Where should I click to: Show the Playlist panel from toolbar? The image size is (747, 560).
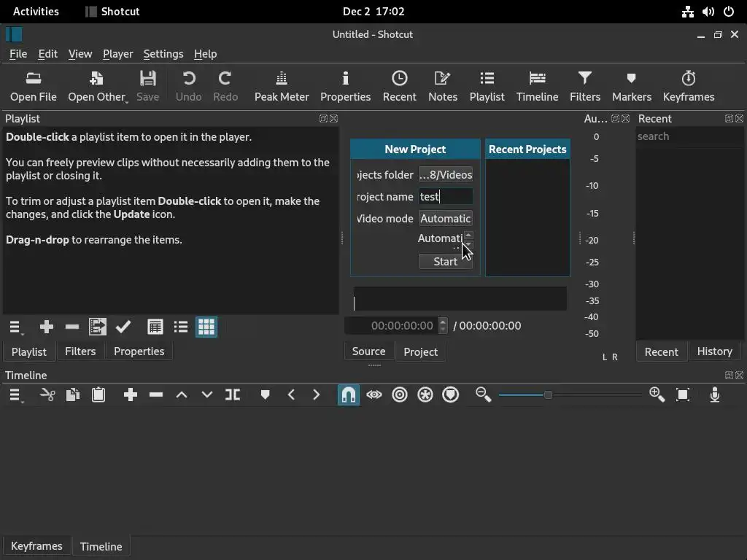point(487,86)
